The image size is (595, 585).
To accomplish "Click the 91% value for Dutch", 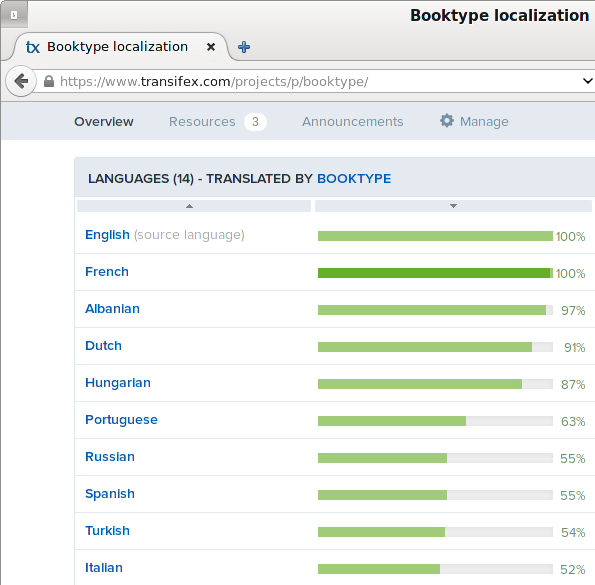I will 575,348.
